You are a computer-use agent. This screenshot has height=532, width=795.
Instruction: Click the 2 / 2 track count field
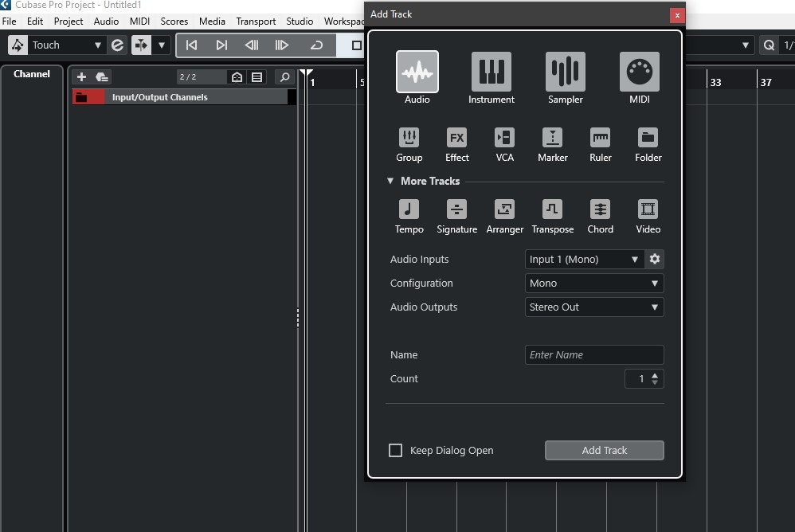(x=201, y=77)
